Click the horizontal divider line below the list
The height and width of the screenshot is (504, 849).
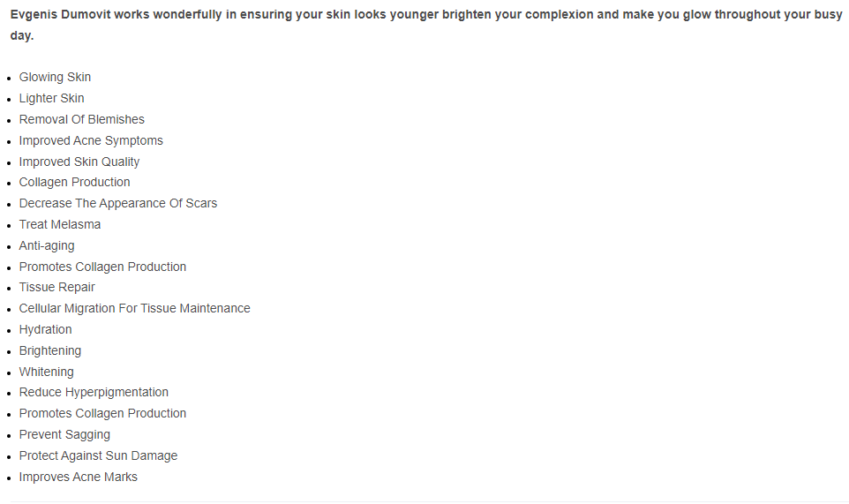(424, 500)
